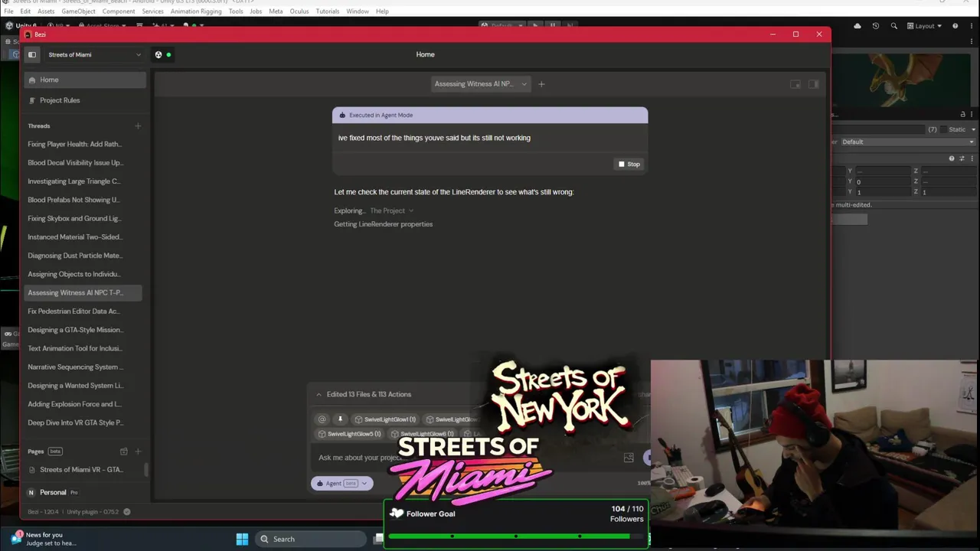Open Unity Oculus menu
The height and width of the screenshot is (551, 980).
pos(299,11)
